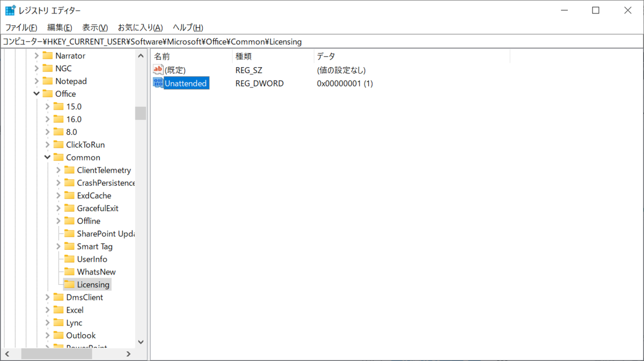Select the Outlook tree item
The image size is (644, 361).
coord(80,335)
